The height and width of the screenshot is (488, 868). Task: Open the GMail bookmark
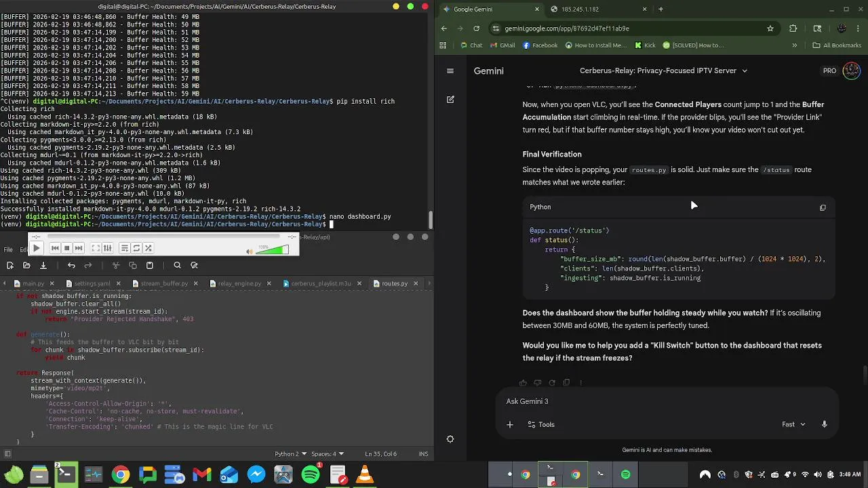coord(502,45)
